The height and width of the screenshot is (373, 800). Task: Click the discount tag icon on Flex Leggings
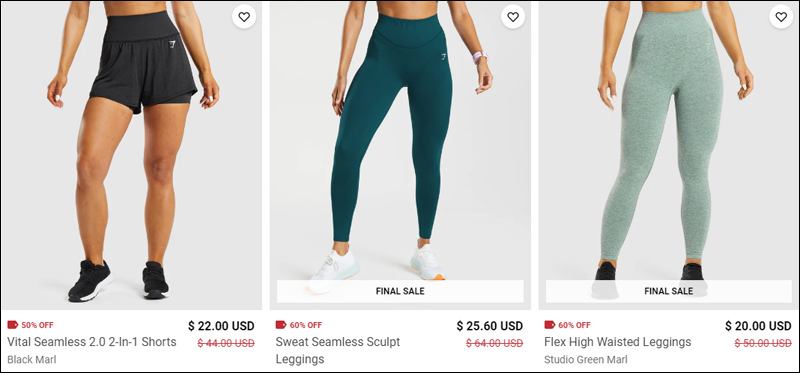click(x=550, y=325)
